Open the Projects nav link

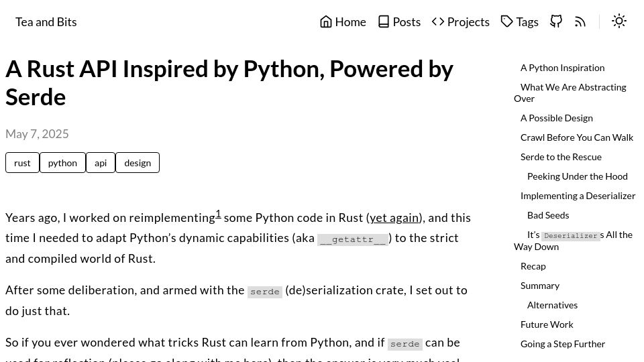[460, 21]
